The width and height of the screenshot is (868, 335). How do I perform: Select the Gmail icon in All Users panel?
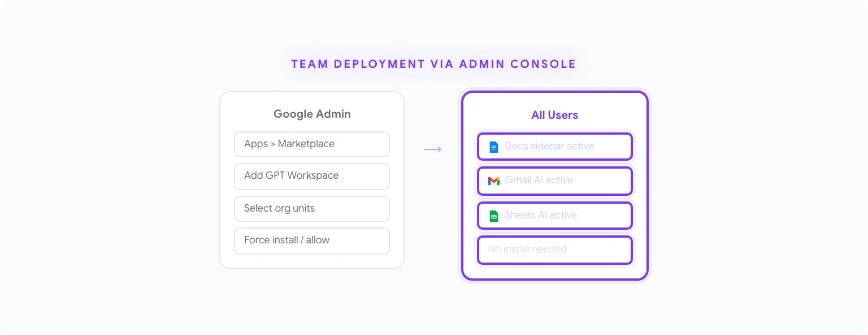click(x=493, y=181)
